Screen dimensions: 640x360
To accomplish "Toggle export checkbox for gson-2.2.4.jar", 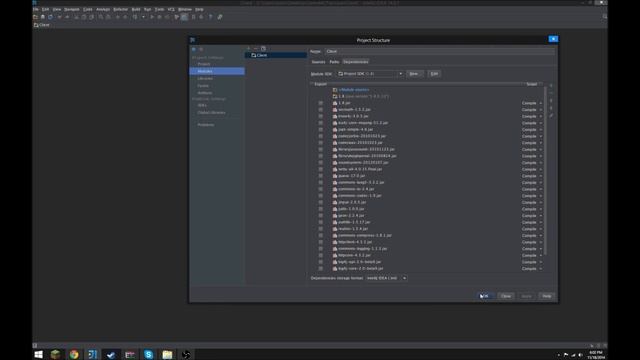I will pyautogui.click(x=320, y=216).
